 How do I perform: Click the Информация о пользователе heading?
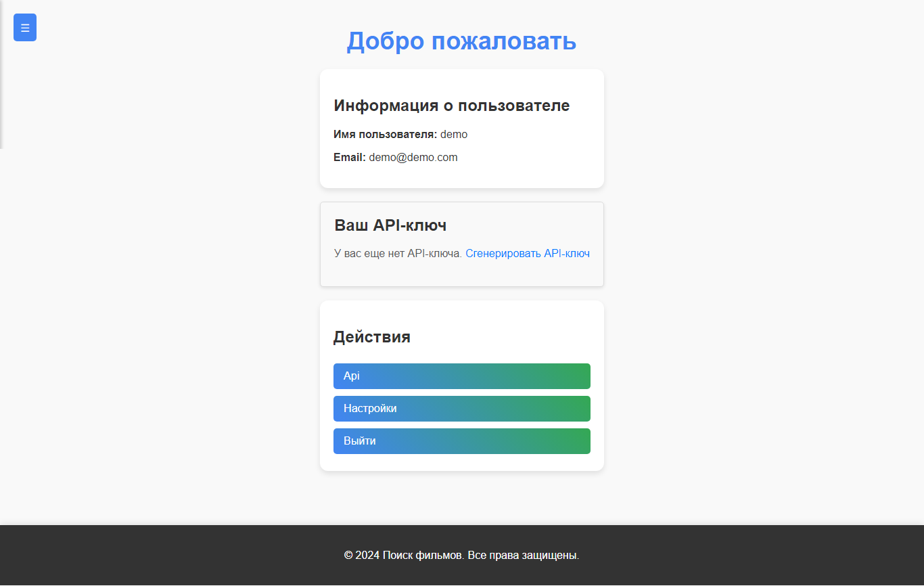click(451, 106)
